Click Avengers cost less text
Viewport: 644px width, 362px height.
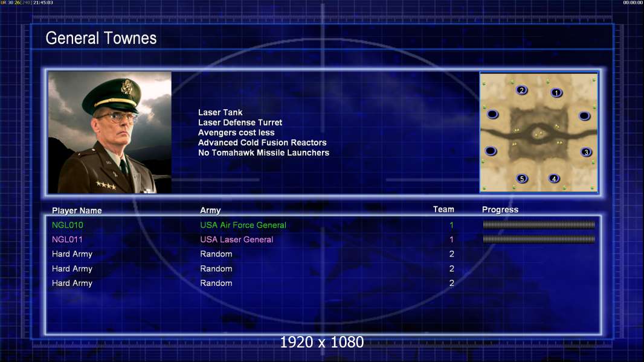coord(236,132)
